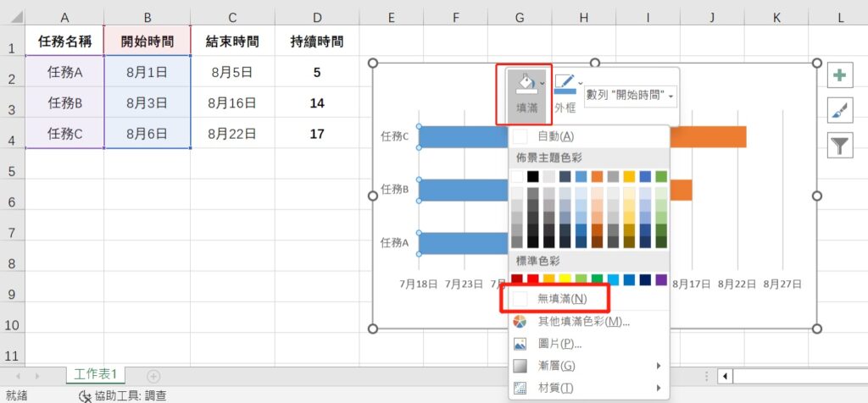The image size is (868, 403).
Task: Pick the white theme color swatch
Action: [x=517, y=176]
